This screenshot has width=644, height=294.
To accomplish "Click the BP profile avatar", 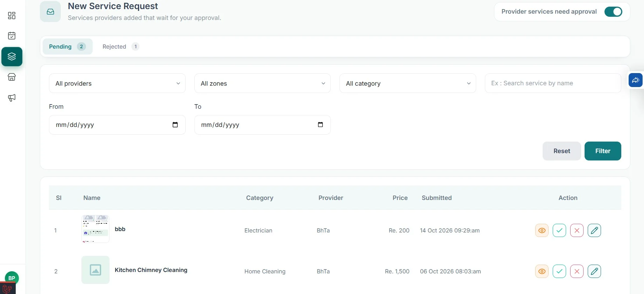I will coord(12,278).
